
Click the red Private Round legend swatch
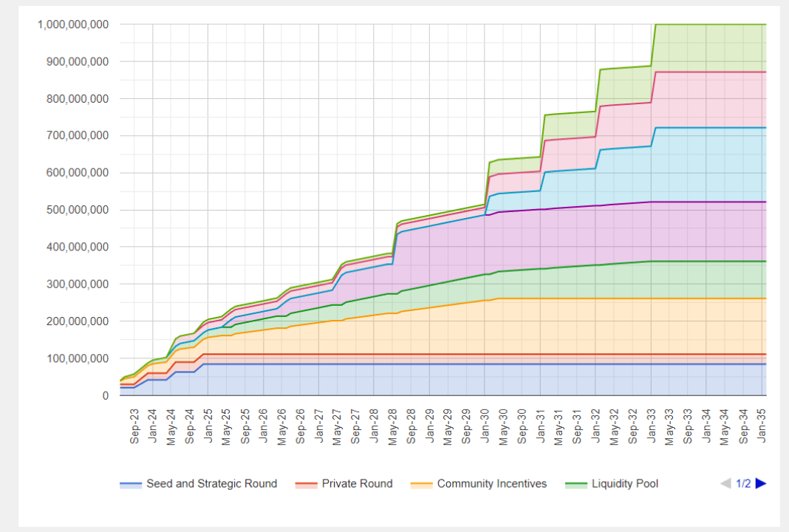click(306, 484)
